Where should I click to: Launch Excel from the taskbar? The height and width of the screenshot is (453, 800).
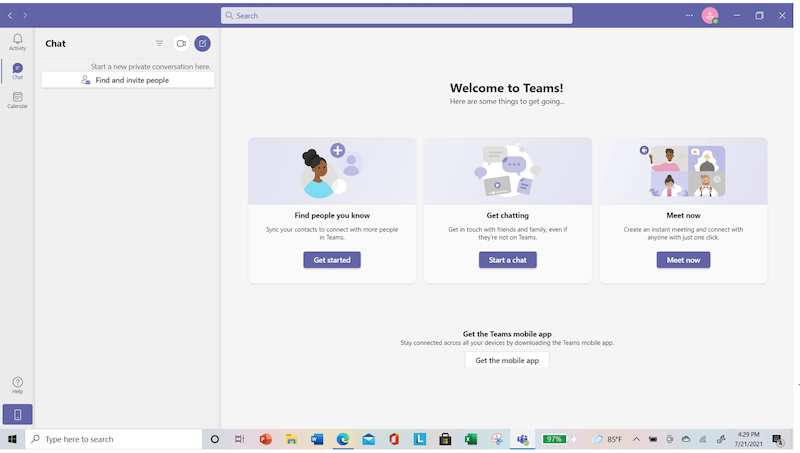(471, 439)
